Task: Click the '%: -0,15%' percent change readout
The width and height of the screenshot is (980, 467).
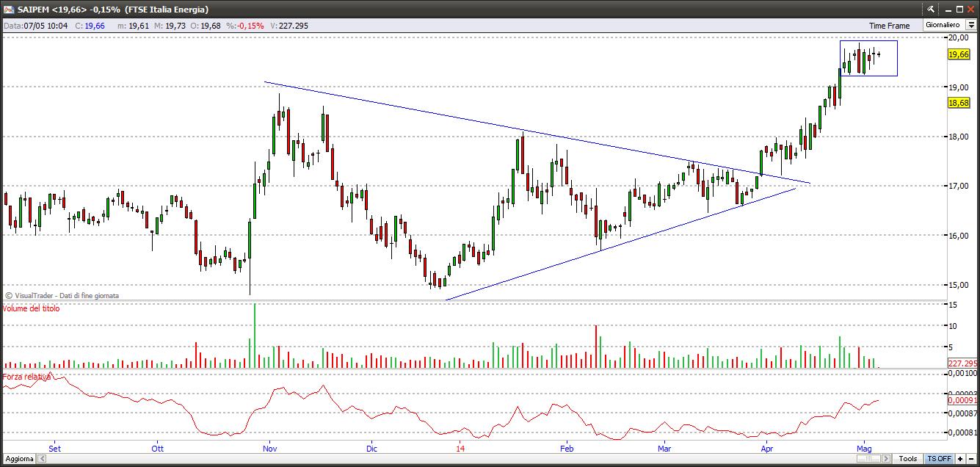Action: click(244, 26)
